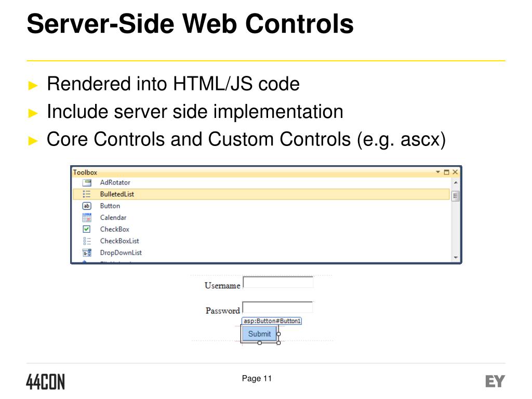Click the Username input field
This screenshot has width=532, height=399.
point(278,283)
